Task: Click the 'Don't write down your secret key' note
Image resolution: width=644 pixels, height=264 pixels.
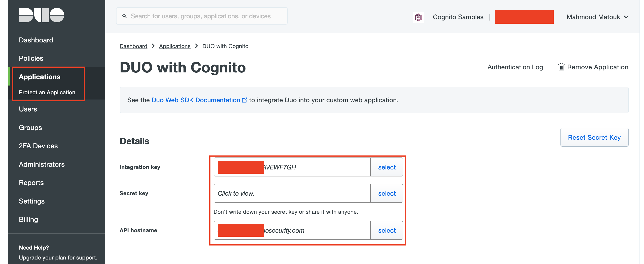Action: point(286,212)
